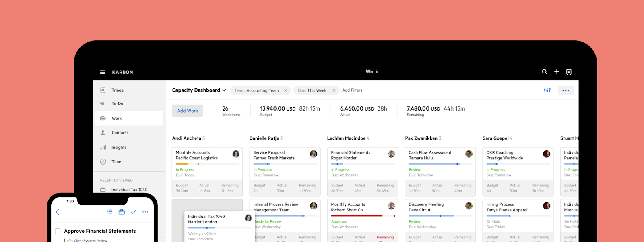
Task: Tap the back arrow on the phone screen
Action: [58, 212]
